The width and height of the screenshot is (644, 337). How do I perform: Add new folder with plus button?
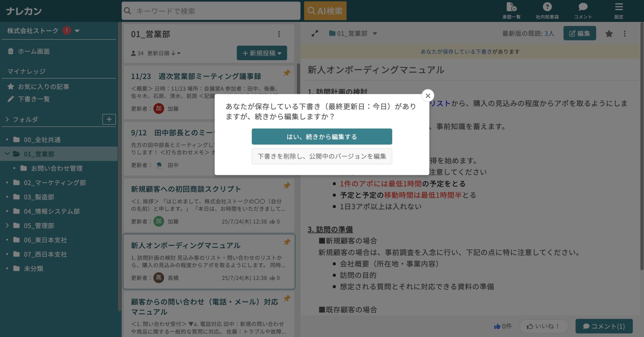109,119
